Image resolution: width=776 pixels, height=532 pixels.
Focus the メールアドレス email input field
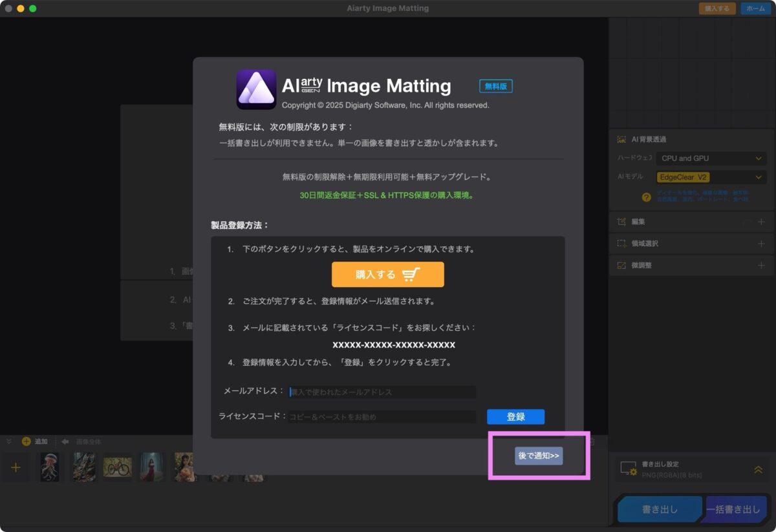[382, 392]
